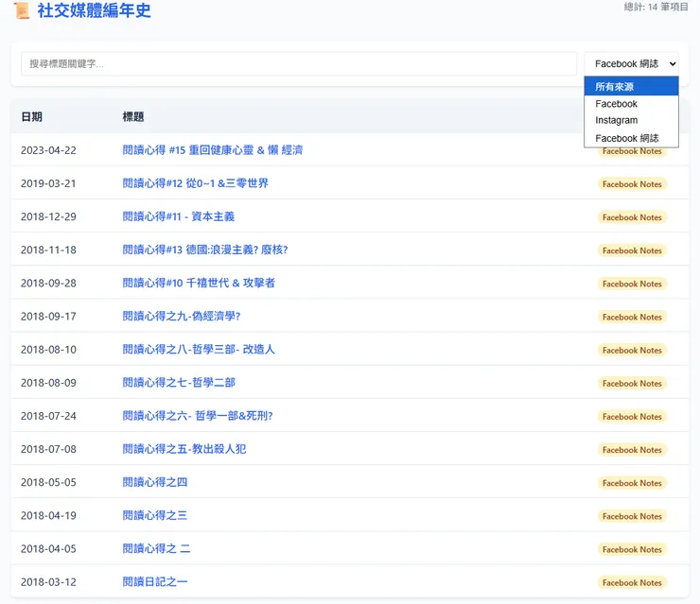Open 閱讀心得#11 - 資本主義 entry
The image size is (700, 604).
coord(178,216)
